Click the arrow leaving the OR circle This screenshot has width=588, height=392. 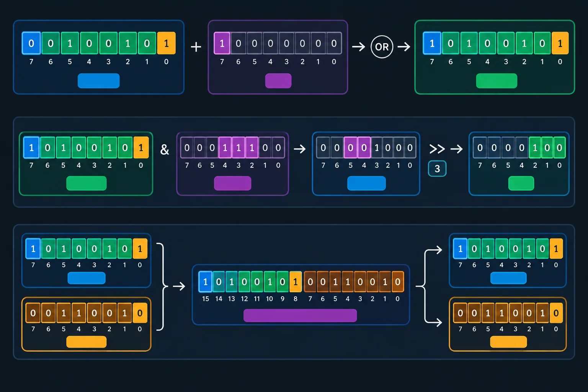(404, 47)
